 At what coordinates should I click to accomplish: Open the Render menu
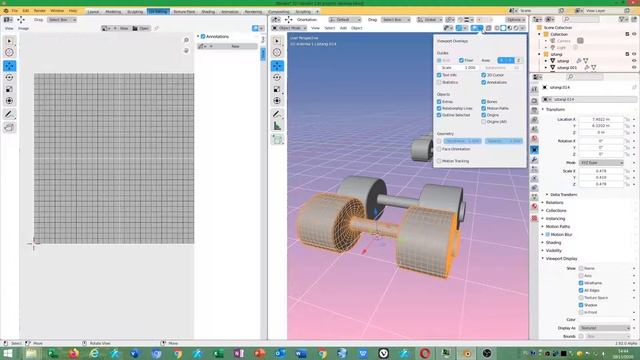coord(40,11)
